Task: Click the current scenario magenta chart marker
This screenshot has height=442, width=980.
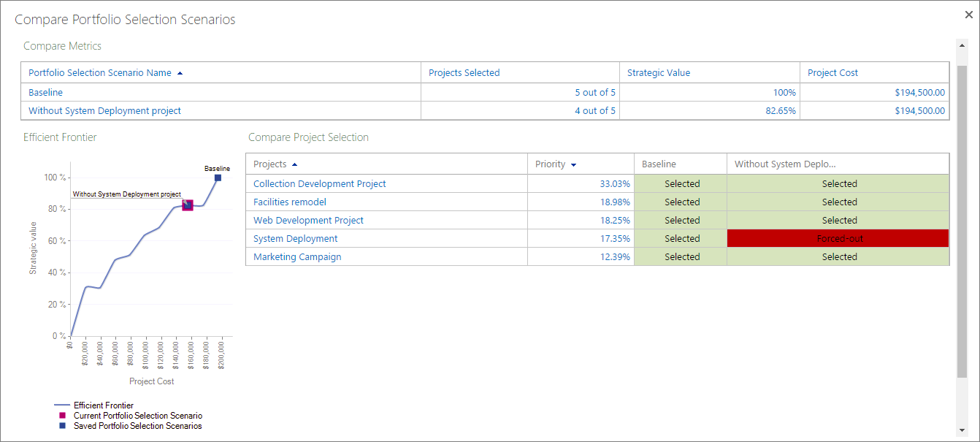Action: (187, 206)
